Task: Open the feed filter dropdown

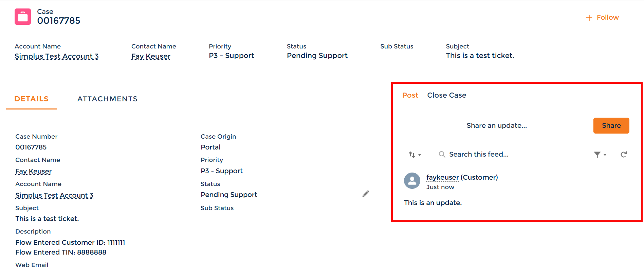Action: (600, 155)
